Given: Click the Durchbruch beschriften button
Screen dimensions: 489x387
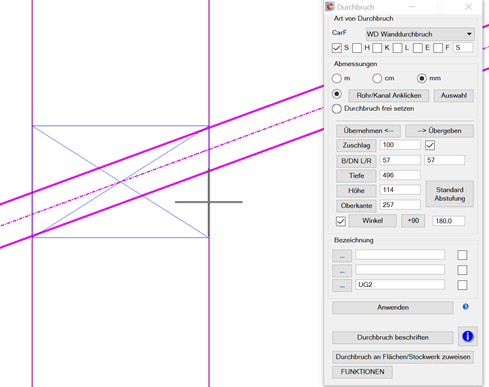Looking at the screenshot, I should coord(393,338).
